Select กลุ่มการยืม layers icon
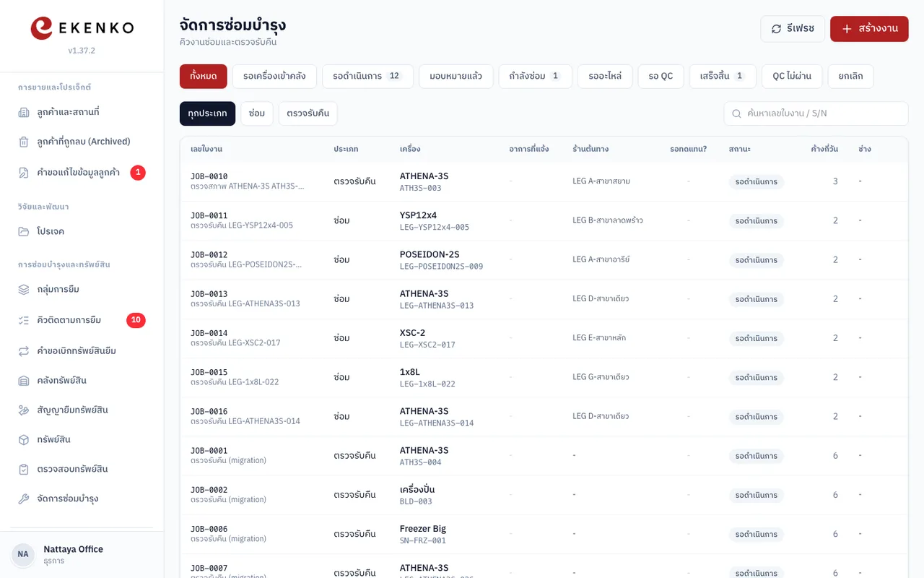The image size is (924, 578). 24,289
